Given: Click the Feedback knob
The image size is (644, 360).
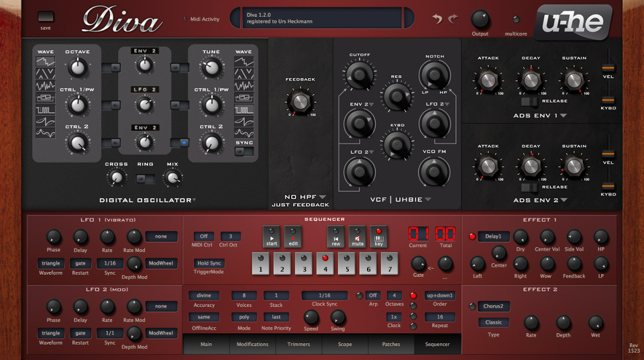Looking at the screenshot, I should 301,101.
